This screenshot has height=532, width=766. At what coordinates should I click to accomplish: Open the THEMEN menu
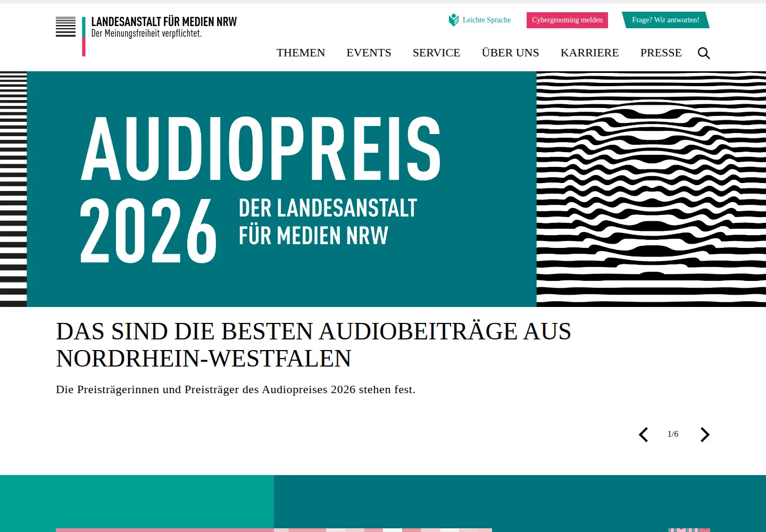click(301, 53)
